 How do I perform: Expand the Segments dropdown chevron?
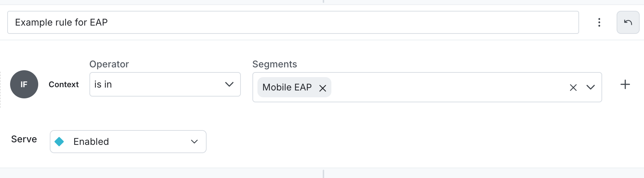tap(590, 88)
